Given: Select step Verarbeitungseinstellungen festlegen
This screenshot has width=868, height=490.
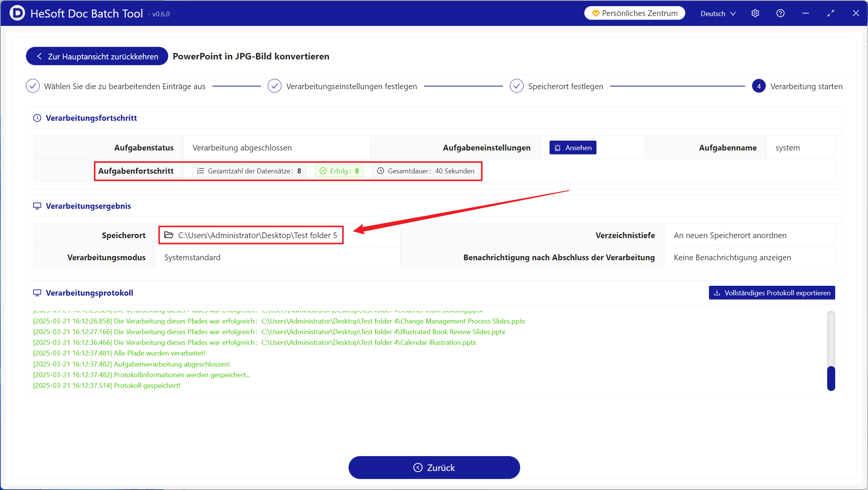Looking at the screenshot, I should click(351, 86).
